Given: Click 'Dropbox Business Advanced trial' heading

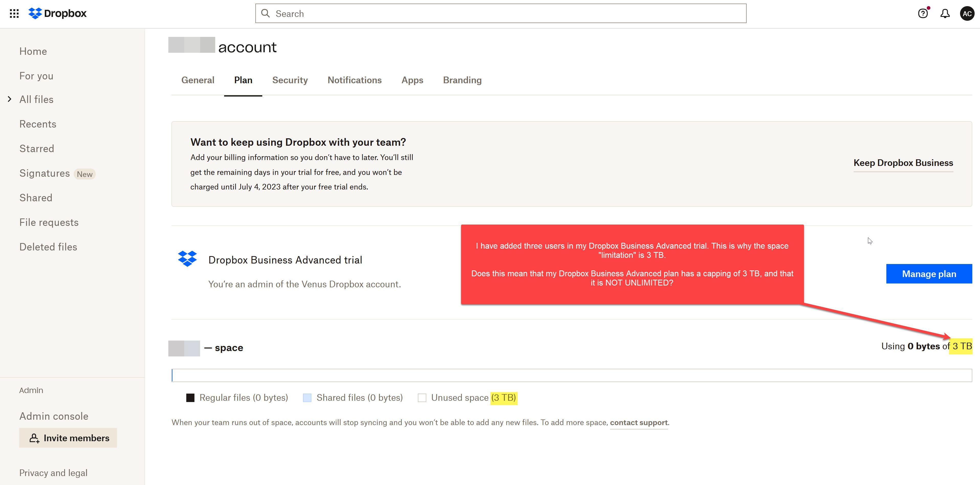Looking at the screenshot, I should click(285, 260).
